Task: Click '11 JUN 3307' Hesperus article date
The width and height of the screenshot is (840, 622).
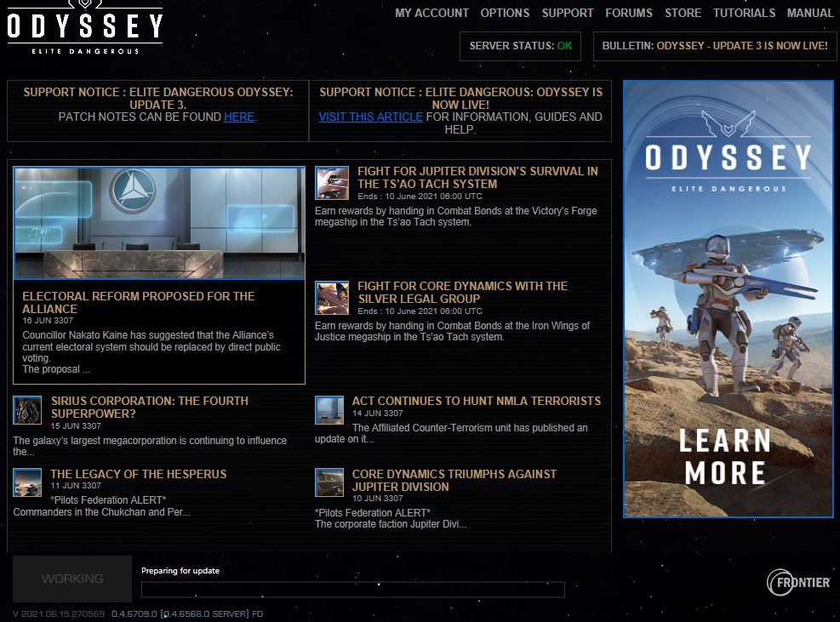Action: coord(76,485)
